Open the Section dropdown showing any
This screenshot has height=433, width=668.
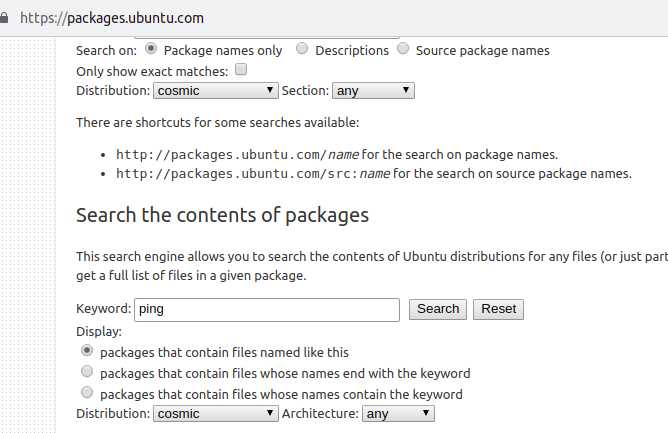click(373, 91)
